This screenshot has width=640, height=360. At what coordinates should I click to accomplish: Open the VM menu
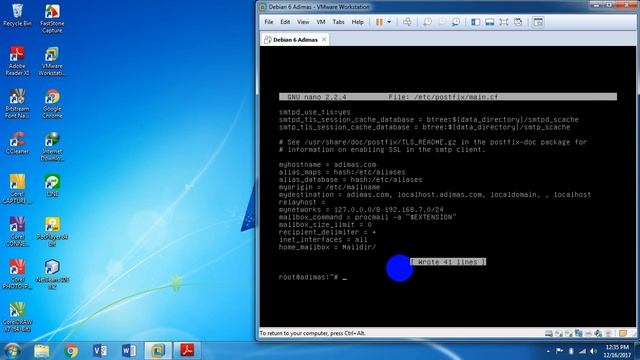(321, 22)
